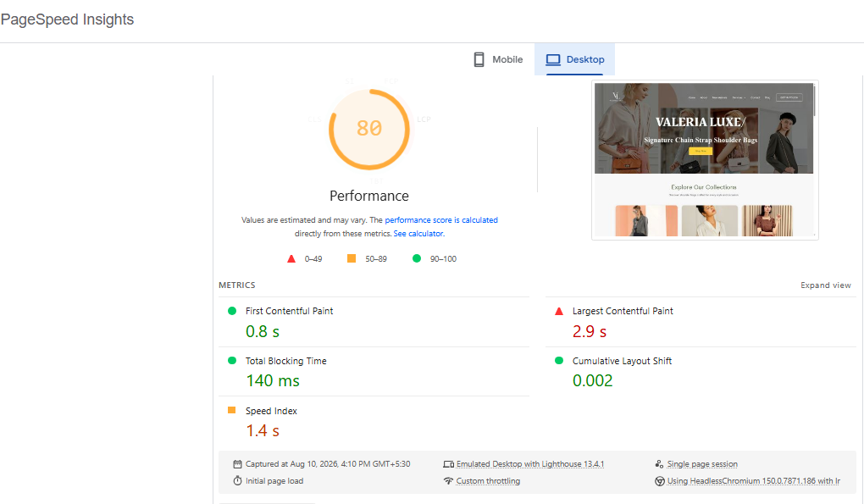The width and height of the screenshot is (864, 504).
Task: Open the See calculator link
Action: pos(418,234)
